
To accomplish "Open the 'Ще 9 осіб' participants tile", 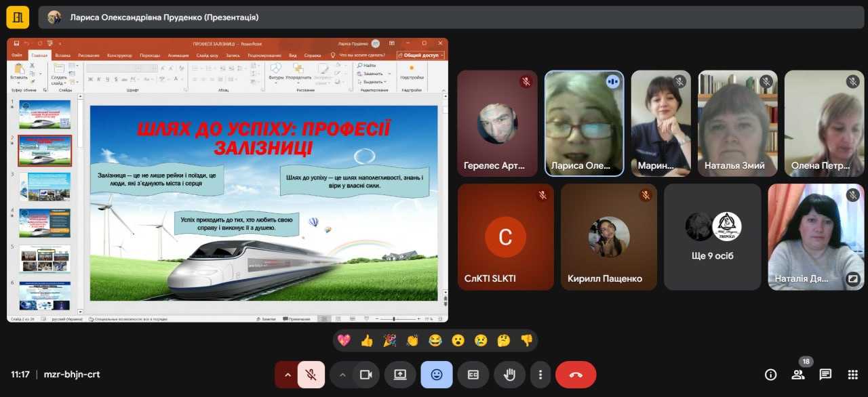I will [x=712, y=237].
